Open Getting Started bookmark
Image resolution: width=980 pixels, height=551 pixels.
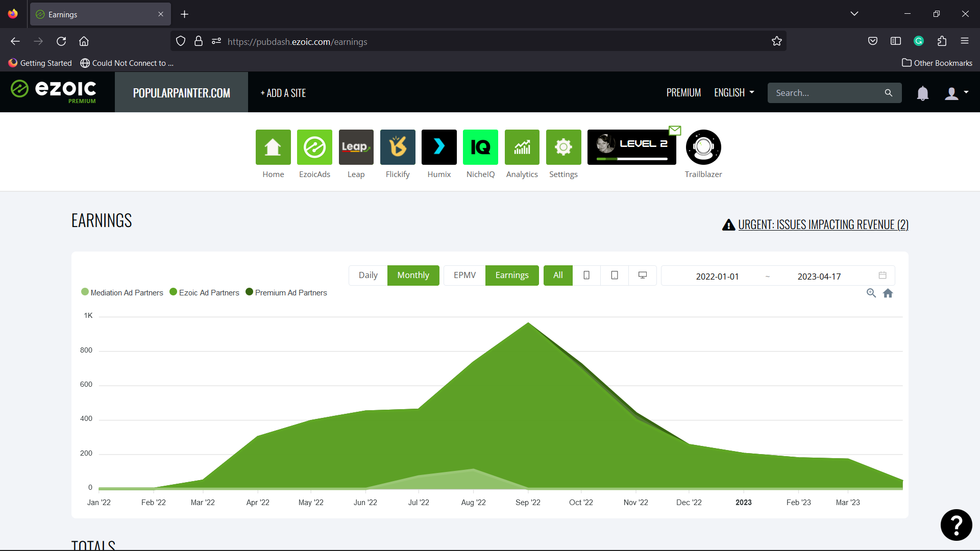pos(40,63)
